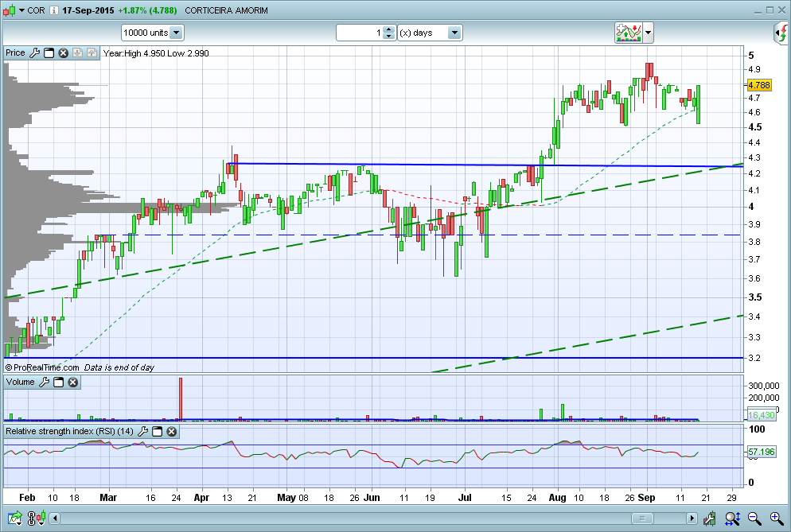Maximize the RSI panel
This screenshot has width=791, height=532.
pyautogui.click(x=157, y=432)
